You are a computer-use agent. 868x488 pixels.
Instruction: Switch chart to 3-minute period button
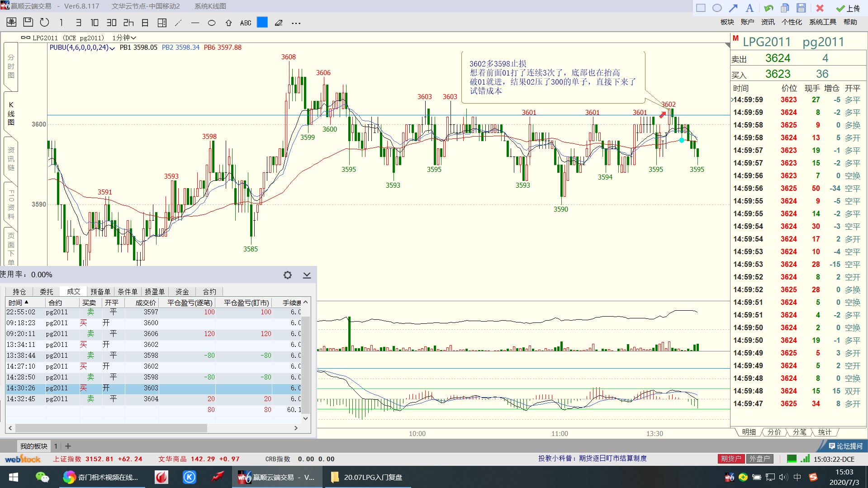coord(78,23)
